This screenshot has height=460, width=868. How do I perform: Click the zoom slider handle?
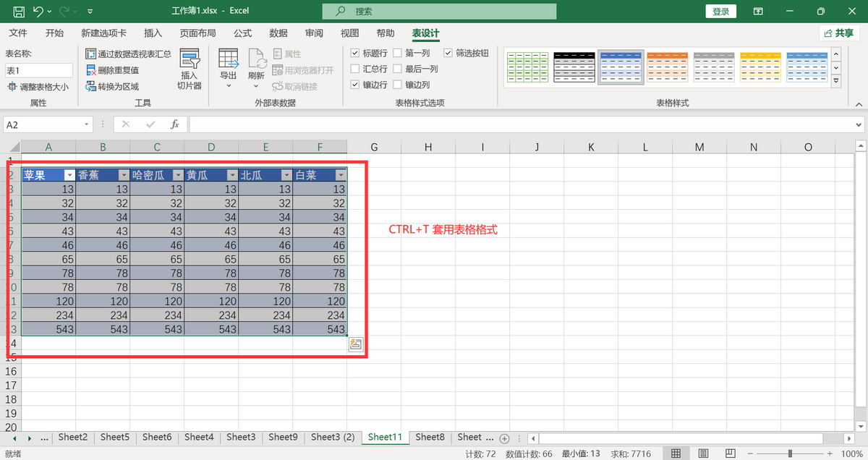[x=790, y=453]
